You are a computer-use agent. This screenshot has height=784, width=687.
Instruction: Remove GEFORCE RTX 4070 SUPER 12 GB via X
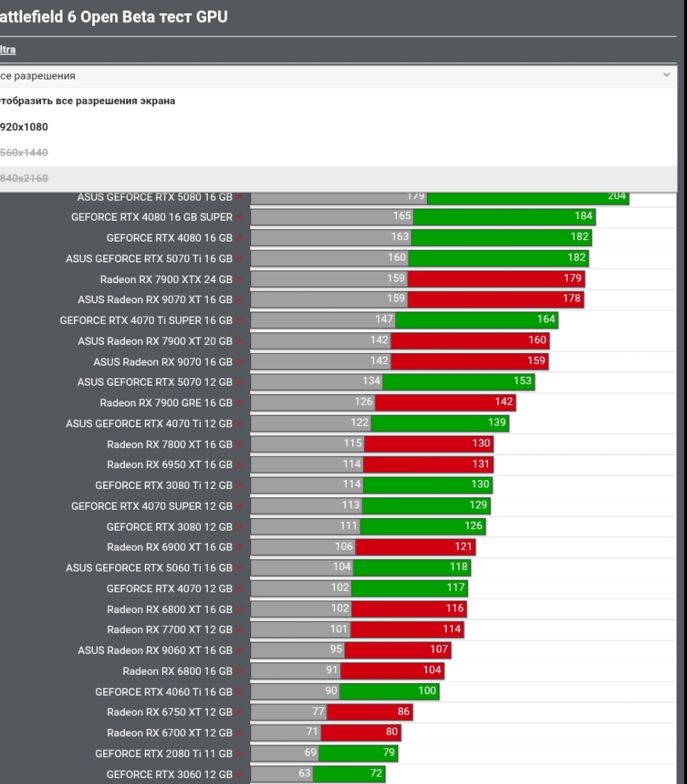click(x=240, y=507)
